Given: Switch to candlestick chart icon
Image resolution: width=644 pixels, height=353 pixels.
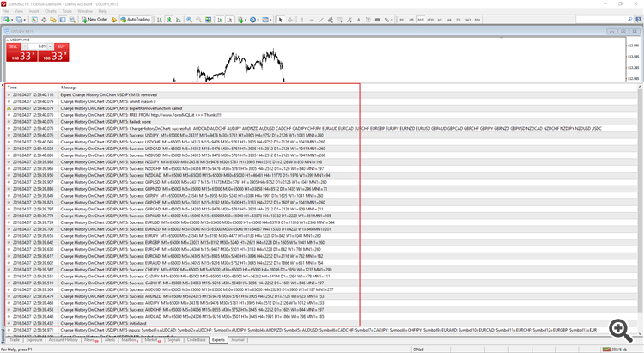Looking at the screenshot, I should point(169,20).
